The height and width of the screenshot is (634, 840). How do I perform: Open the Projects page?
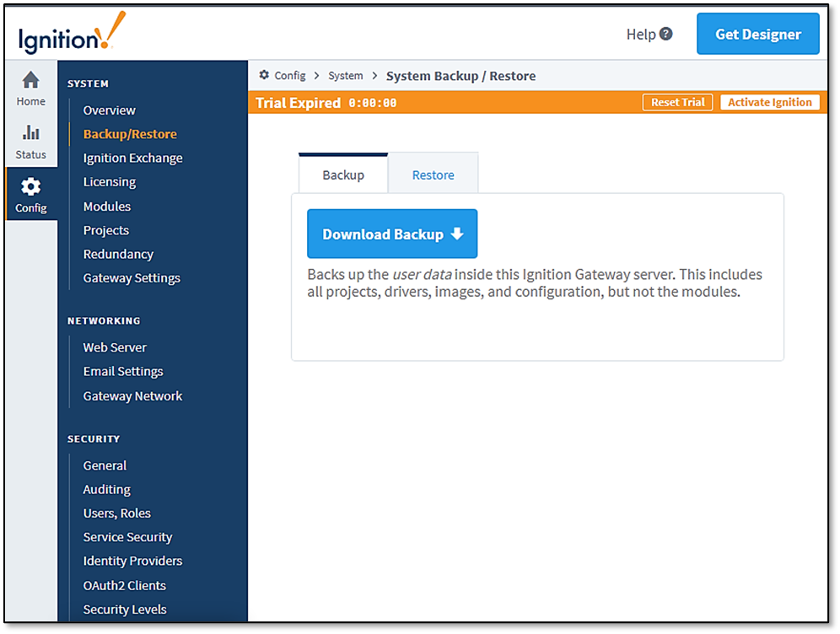[x=106, y=230]
